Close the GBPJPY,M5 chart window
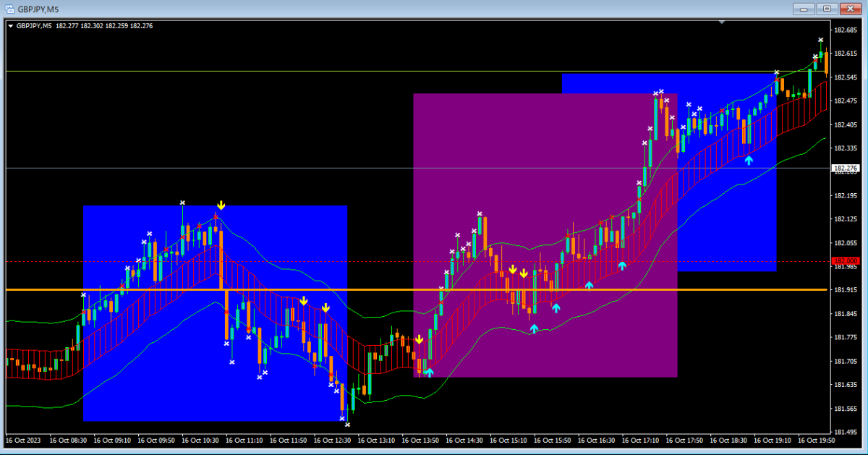Viewport: 868px width, 455px height. click(850, 9)
